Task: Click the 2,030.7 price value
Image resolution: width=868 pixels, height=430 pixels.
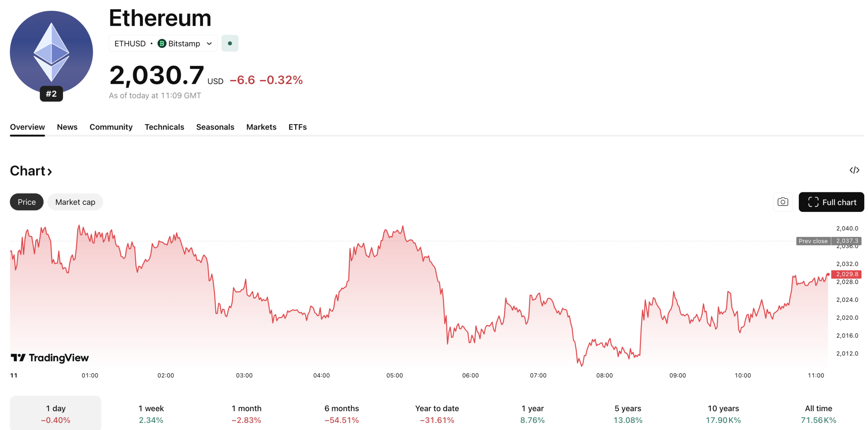Action: click(157, 75)
